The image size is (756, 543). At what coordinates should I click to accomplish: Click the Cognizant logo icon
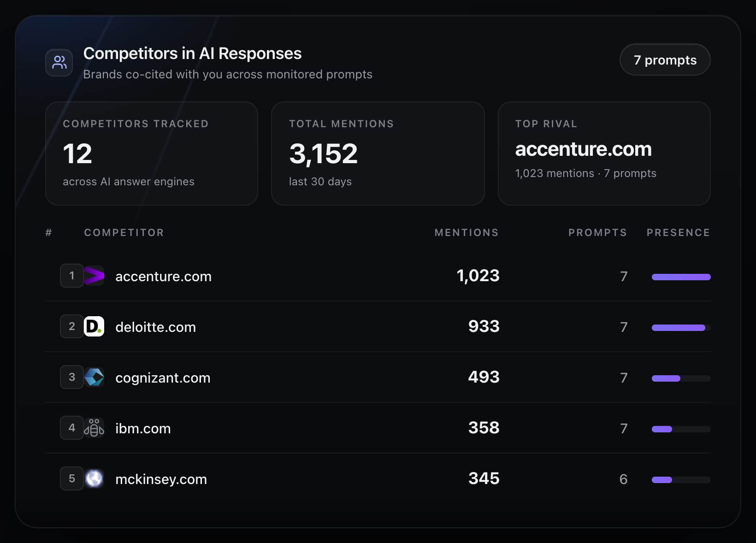pyautogui.click(x=94, y=377)
